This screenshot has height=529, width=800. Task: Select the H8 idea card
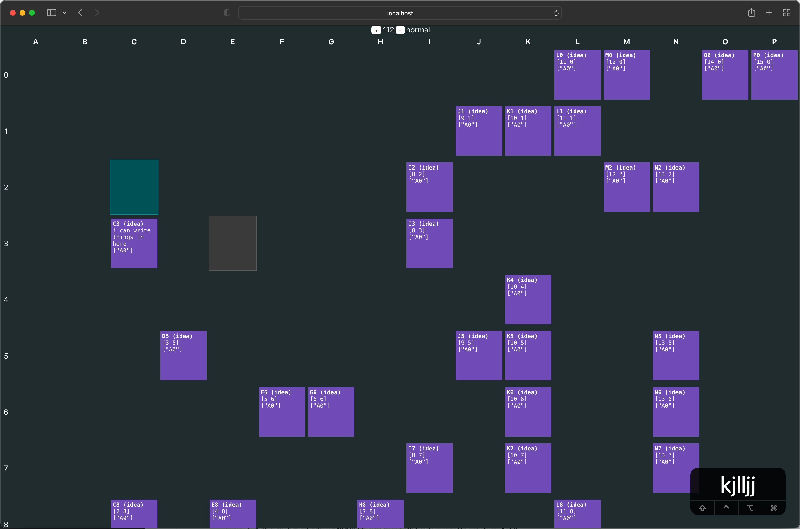380,514
